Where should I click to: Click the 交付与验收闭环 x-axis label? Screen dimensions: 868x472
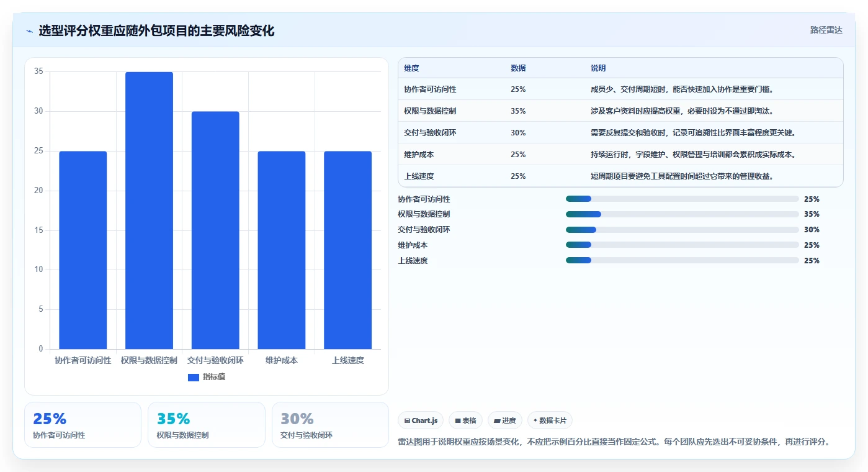click(215, 360)
